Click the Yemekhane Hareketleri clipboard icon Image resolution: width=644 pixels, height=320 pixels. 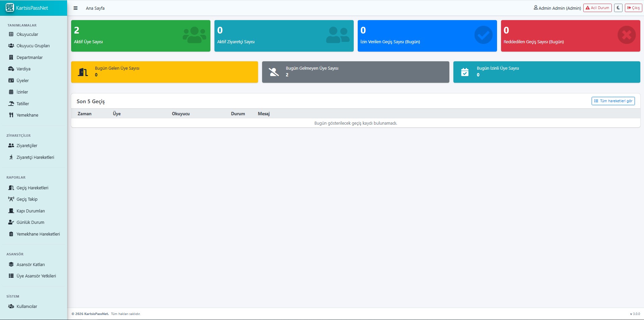(11, 234)
